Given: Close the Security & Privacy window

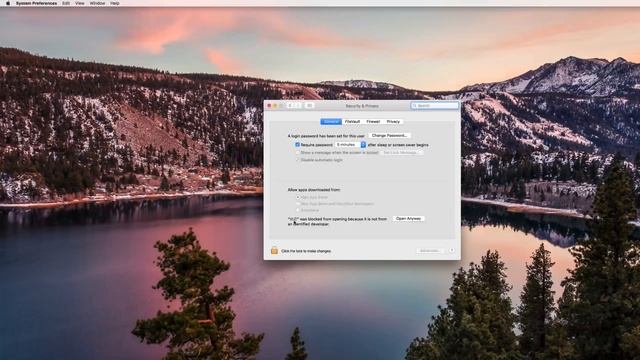Looking at the screenshot, I should click(269, 106).
